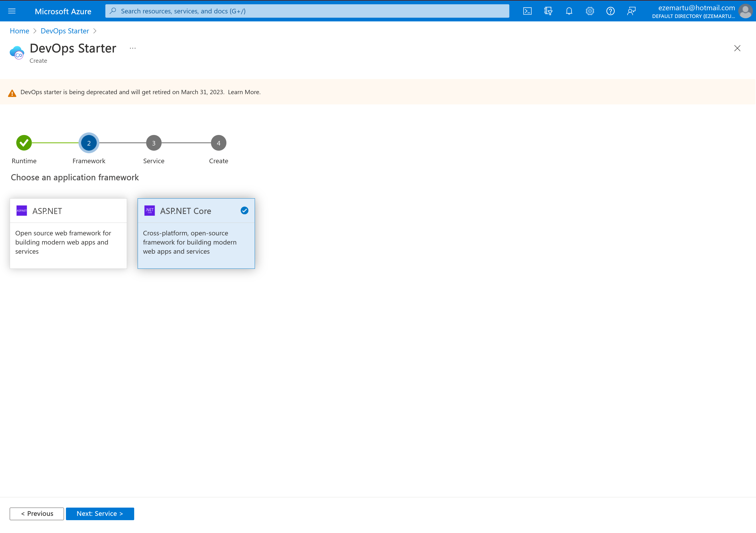Return to the completed Runtime step
This screenshot has width=756, height=533.
(x=23, y=142)
